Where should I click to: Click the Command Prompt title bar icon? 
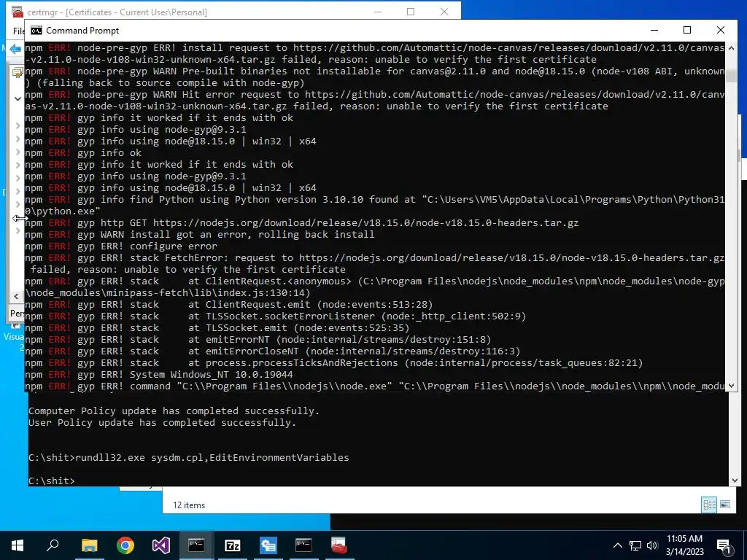click(x=36, y=31)
